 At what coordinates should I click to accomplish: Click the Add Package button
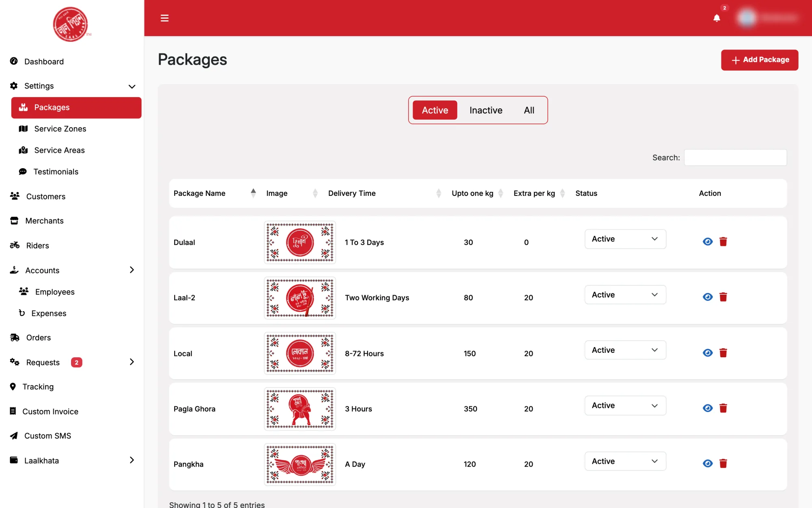pyautogui.click(x=760, y=60)
